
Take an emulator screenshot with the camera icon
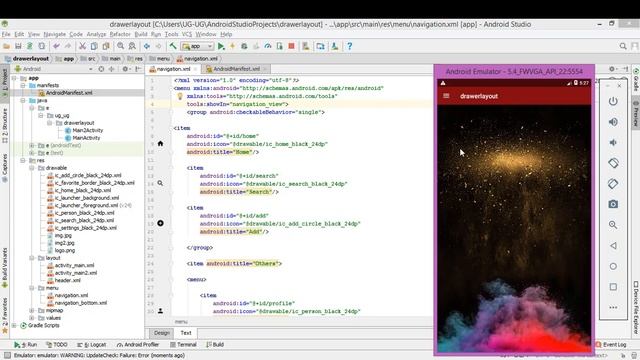613,204
